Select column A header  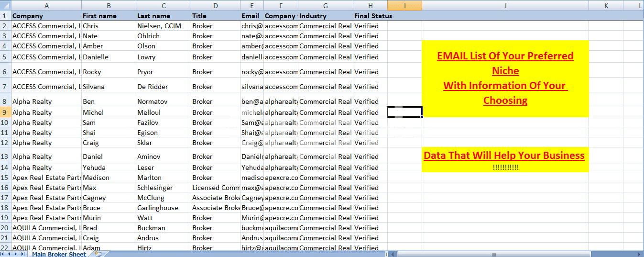46,5
